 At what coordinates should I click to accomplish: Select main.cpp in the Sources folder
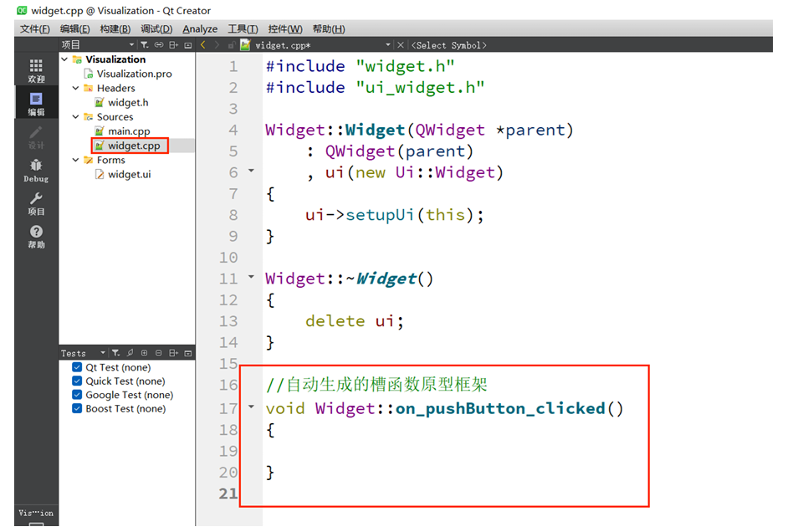[x=129, y=131]
